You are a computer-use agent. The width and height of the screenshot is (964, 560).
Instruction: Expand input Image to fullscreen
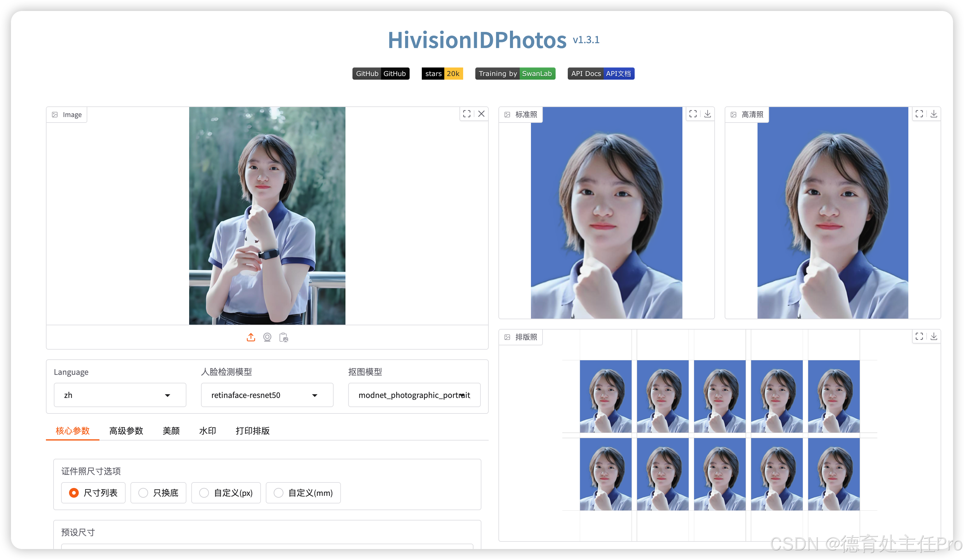pos(466,114)
